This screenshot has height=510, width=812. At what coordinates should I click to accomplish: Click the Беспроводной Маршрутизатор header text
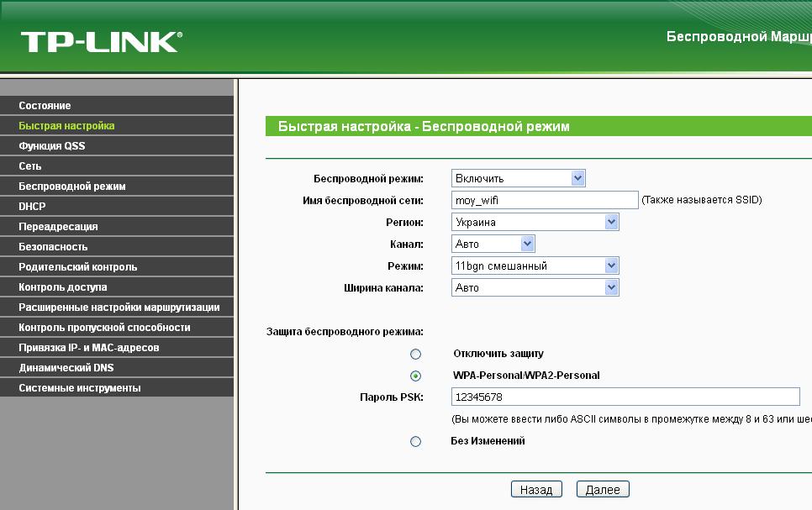pos(739,37)
